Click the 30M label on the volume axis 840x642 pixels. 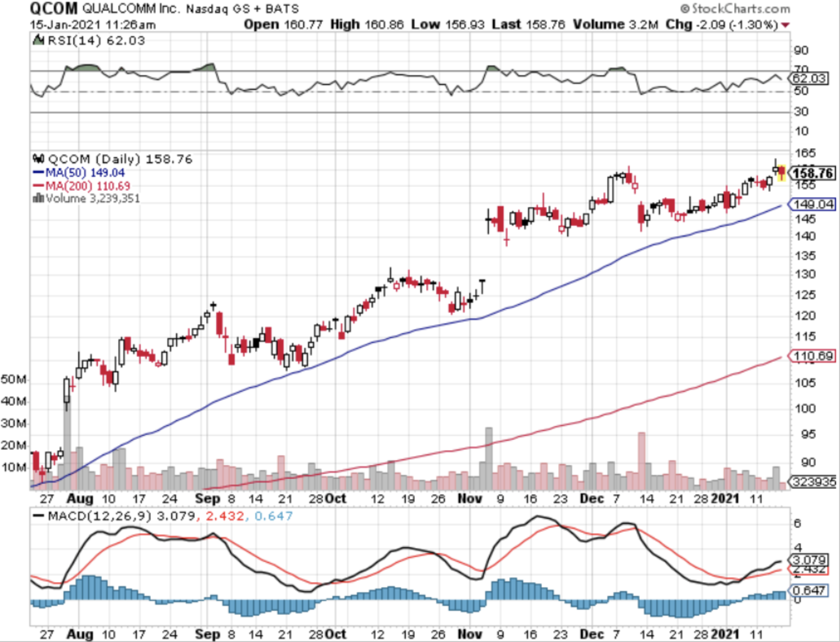point(14,423)
